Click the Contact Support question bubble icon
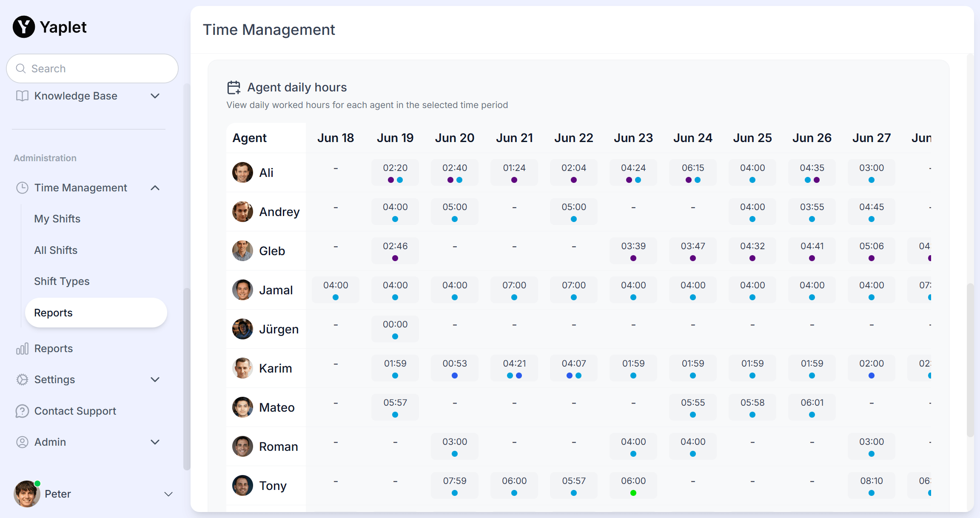The width and height of the screenshot is (980, 518). click(x=22, y=411)
